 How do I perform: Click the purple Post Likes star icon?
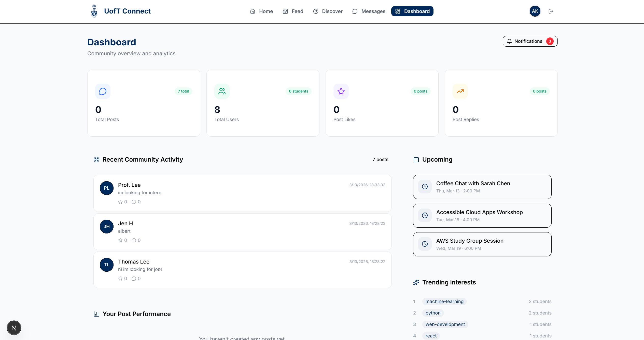click(x=341, y=91)
